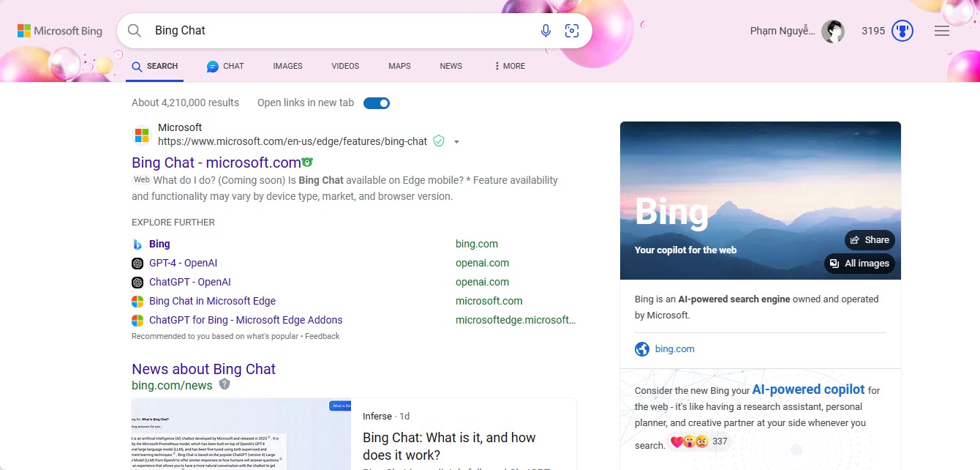The image size is (980, 470).
Task: Click the verified shield badge beside the URL
Action: (440, 141)
